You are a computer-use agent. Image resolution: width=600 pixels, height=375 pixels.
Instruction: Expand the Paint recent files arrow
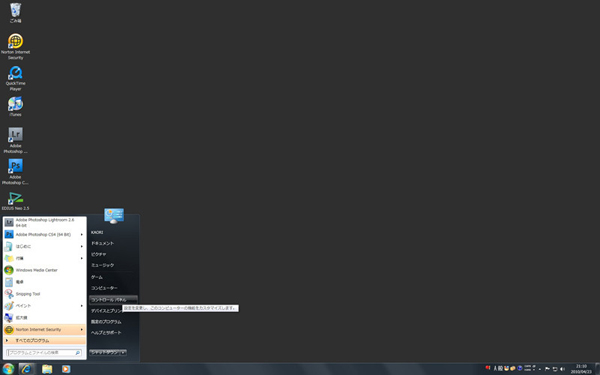(x=82, y=306)
